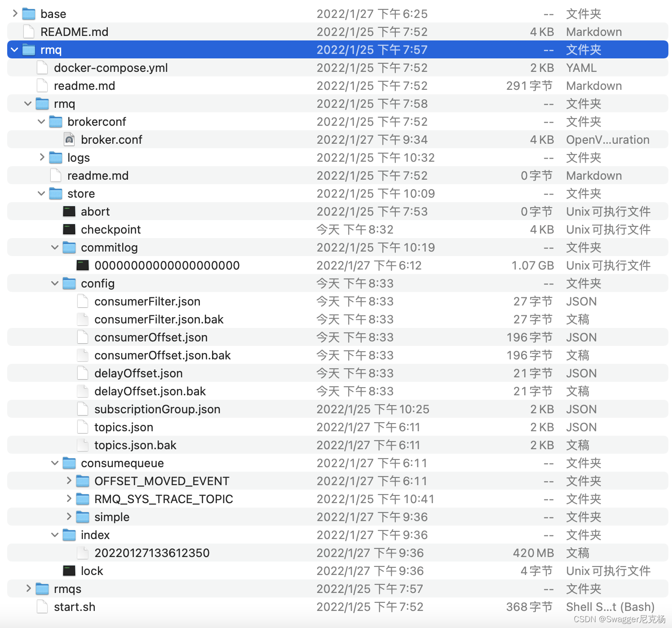
Task: Click the index folder icon
Action: (x=69, y=535)
